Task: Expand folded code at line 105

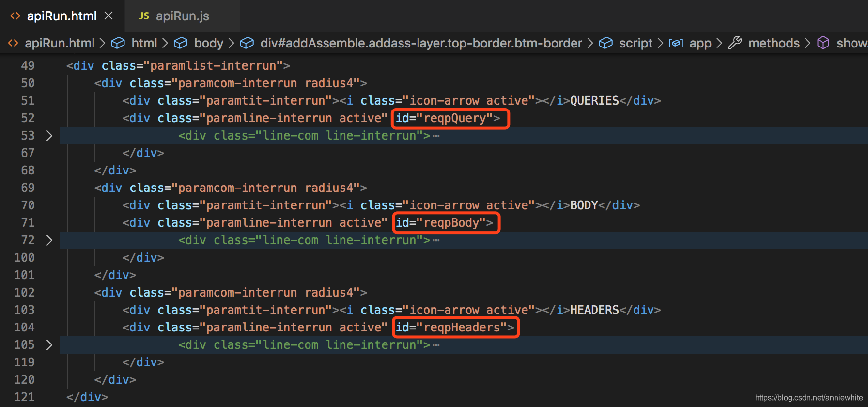Action: tap(49, 345)
